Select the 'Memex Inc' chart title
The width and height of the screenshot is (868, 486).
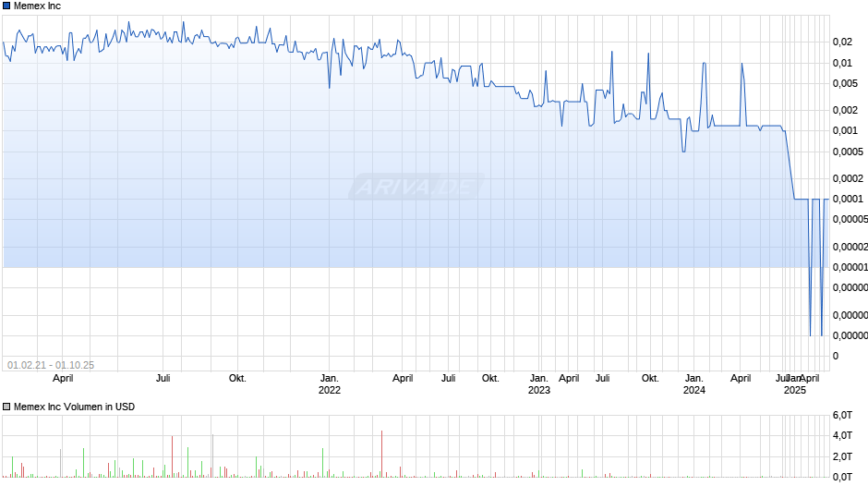37,6
